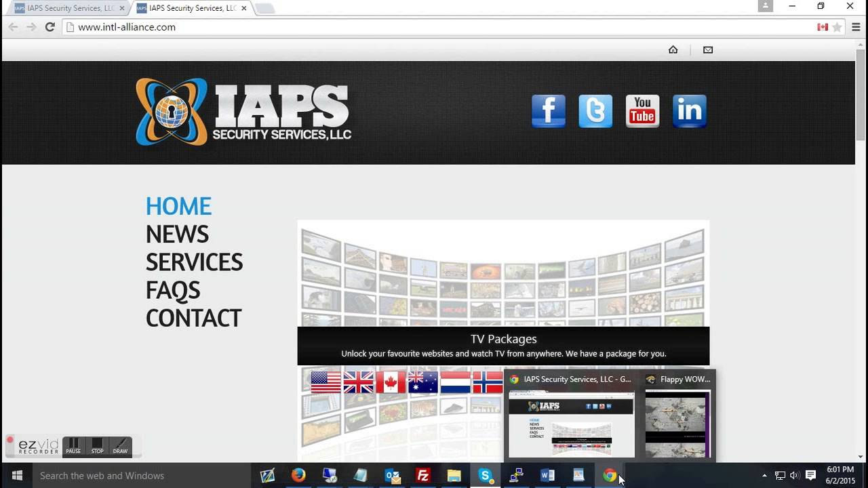Close the first browser tab
Viewport: 868px width, 488px height.
point(122,8)
